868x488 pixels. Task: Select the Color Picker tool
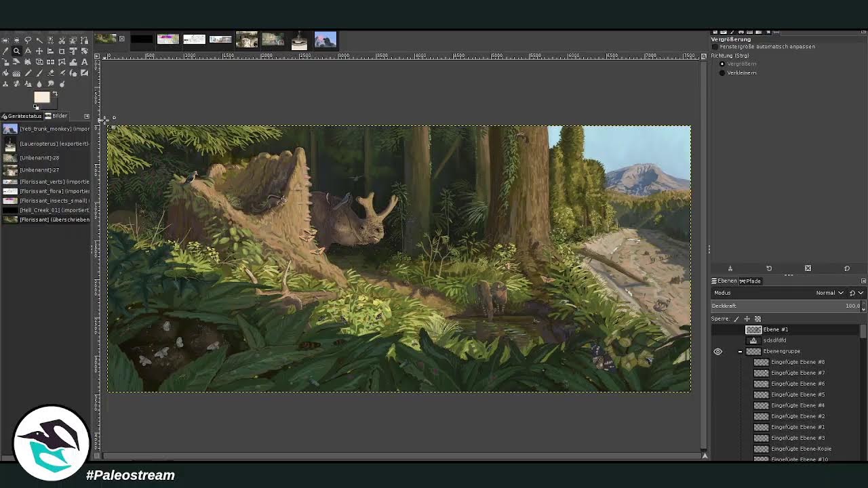click(x=5, y=51)
